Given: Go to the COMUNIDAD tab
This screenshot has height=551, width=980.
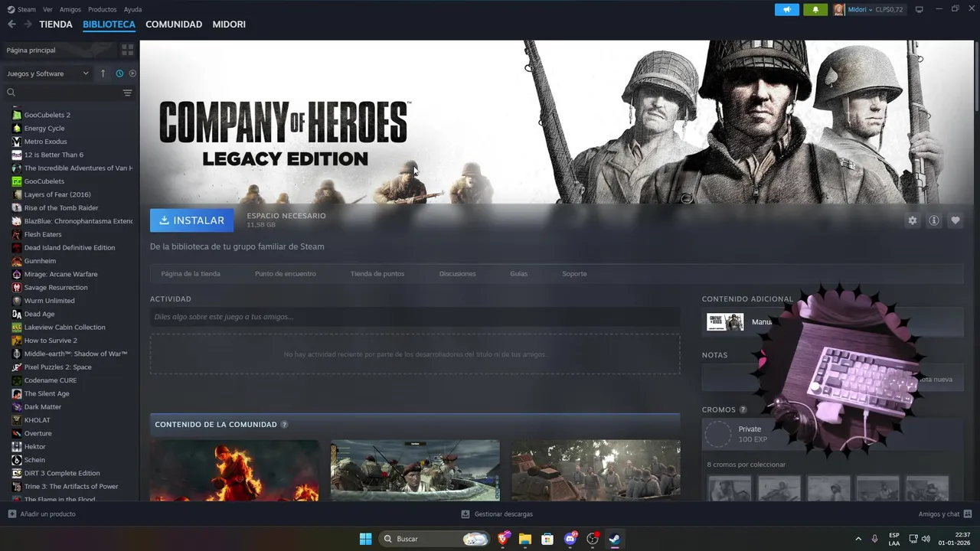Looking at the screenshot, I should click(174, 24).
